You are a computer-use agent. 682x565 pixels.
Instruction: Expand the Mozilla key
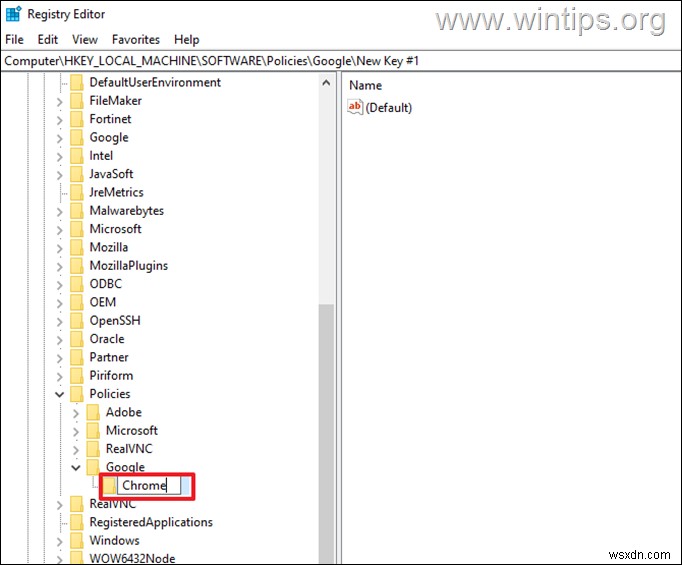pos(60,248)
